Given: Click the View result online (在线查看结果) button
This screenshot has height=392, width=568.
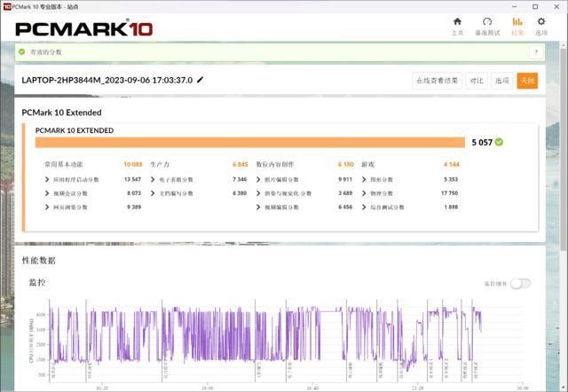Looking at the screenshot, I should pyautogui.click(x=437, y=81).
